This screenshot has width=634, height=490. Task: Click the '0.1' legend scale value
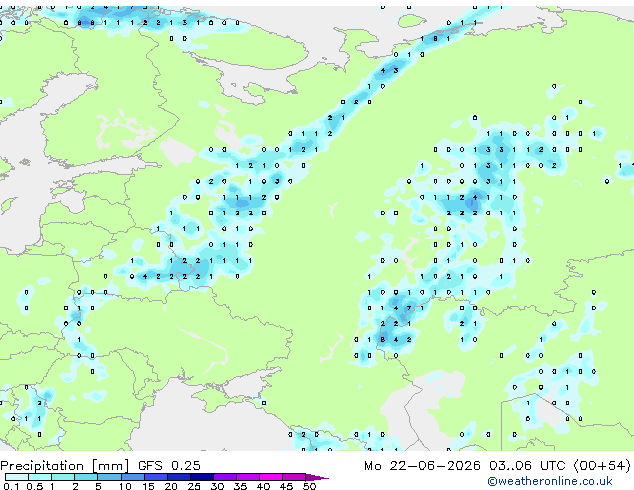[11, 486]
